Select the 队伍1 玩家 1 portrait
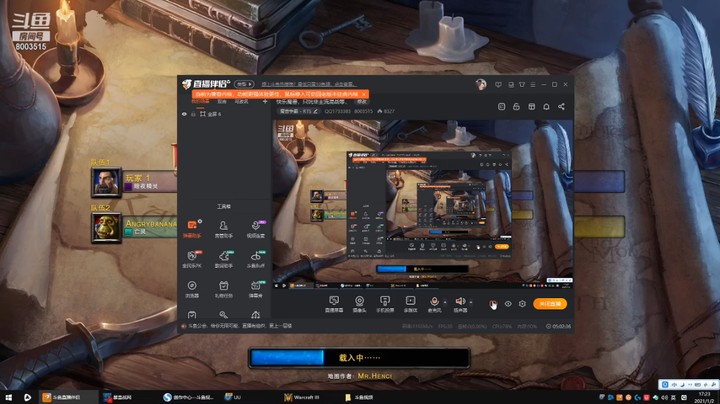This screenshot has height=404, width=720. (x=106, y=182)
